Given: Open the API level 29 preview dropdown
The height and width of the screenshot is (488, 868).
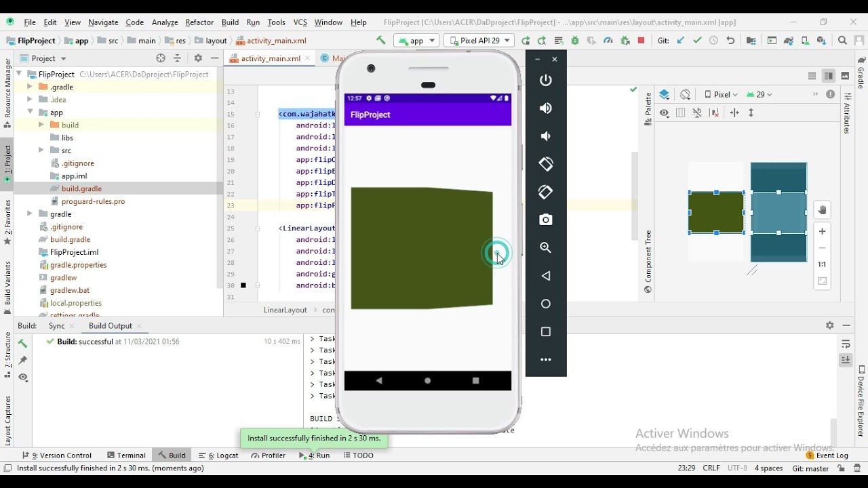Looking at the screenshot, I should pyautogui.click(x=759, y=94).
